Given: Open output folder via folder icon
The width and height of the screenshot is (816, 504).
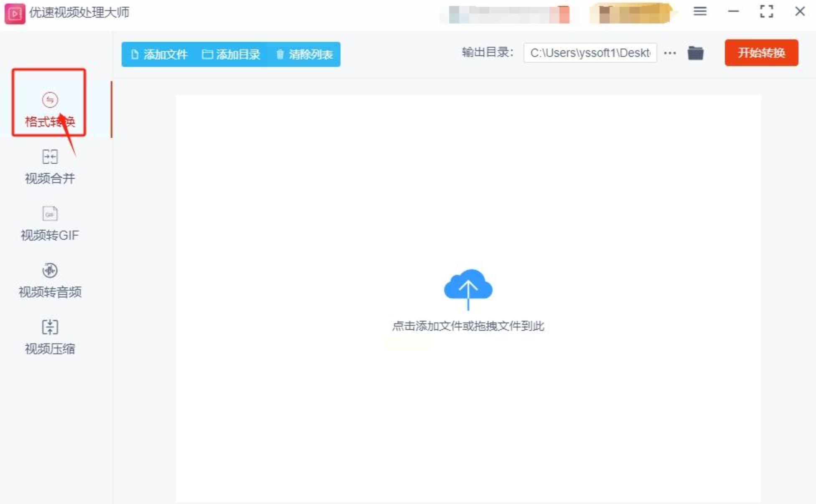Looking at the screenshot, I should click(695, 53).
